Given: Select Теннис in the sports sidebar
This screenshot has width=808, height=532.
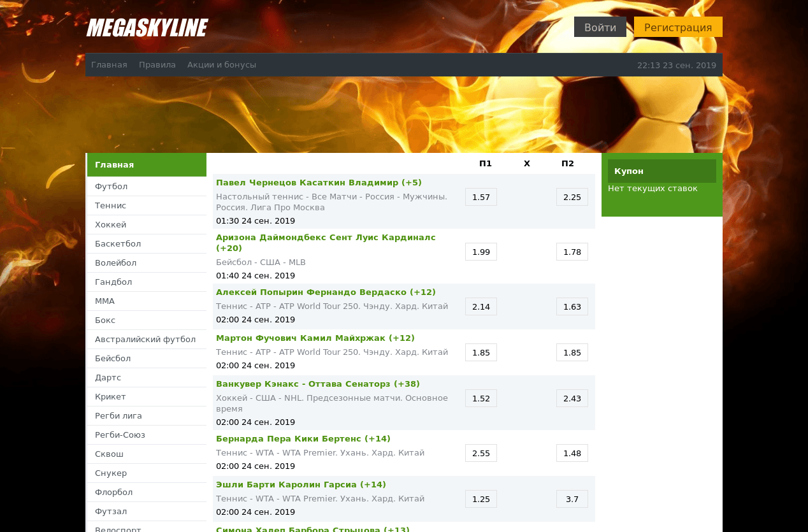Looking at the screenshot, I should [x=111, y=205].
